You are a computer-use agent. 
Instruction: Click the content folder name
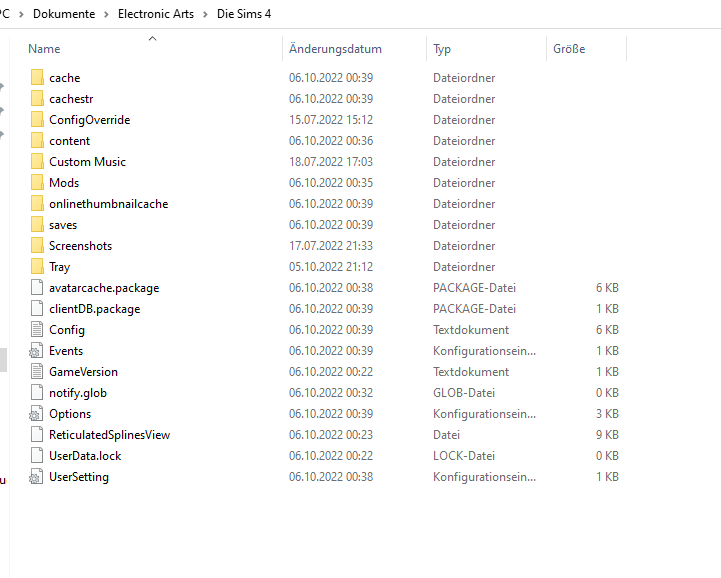point(69,141)
